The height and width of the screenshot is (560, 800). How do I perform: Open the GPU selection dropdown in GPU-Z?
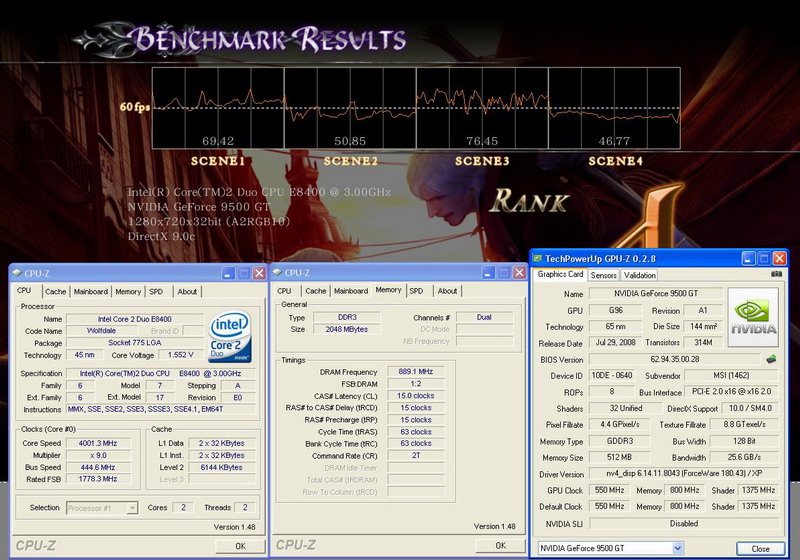click(x=678, y=548)
